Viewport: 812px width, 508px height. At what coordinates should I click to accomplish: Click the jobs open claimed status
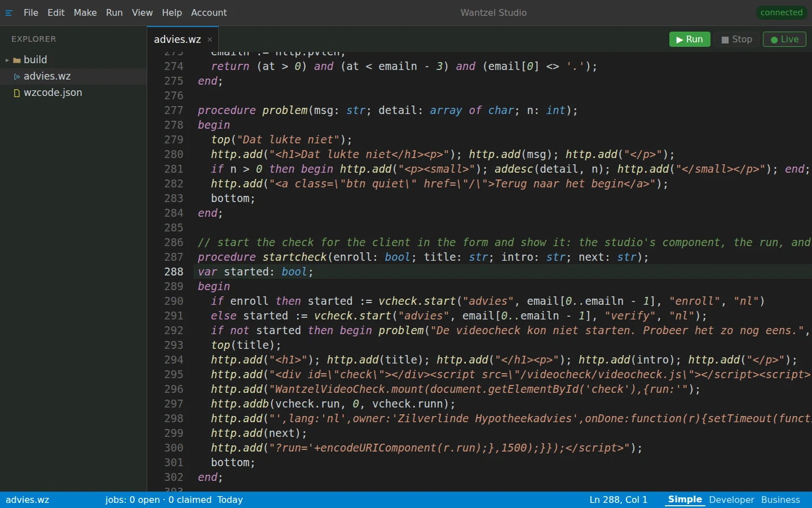click(158, 500)
